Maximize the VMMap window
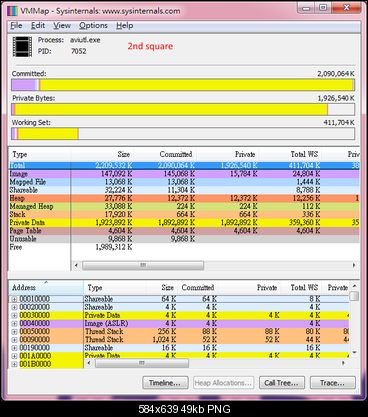 tap(323, 8)
